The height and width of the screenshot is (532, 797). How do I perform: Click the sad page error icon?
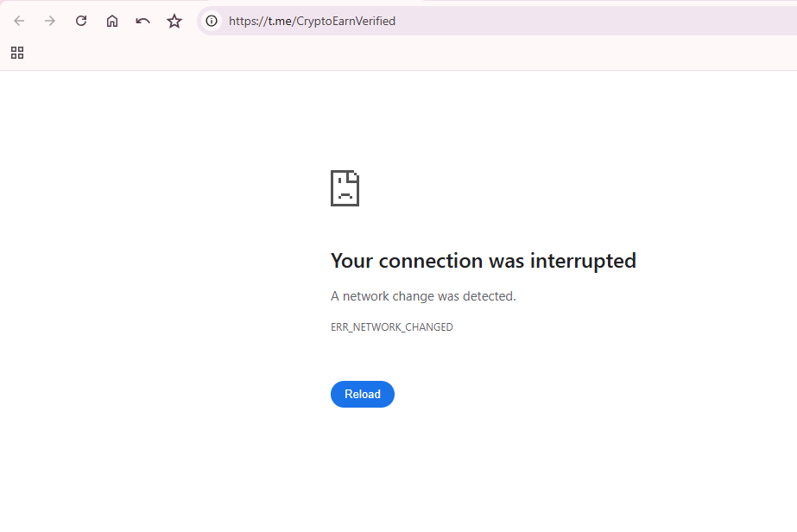point(345,188)
